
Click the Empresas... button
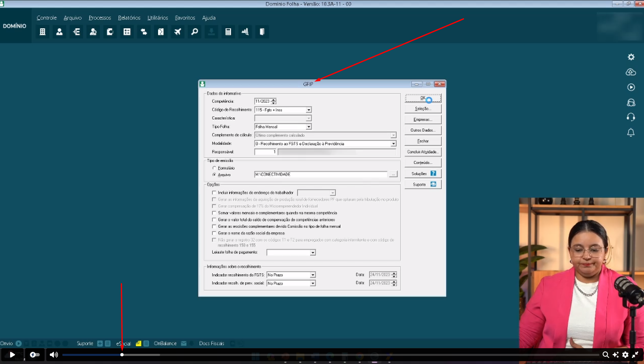pyautogui.click(x=423, y=119)
